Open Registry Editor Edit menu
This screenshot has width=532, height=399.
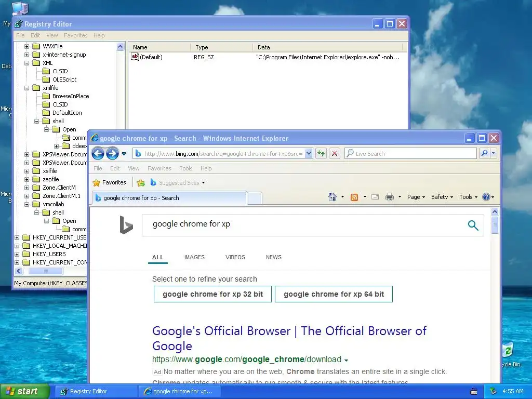pyautogui.click(x=35, y=35)
